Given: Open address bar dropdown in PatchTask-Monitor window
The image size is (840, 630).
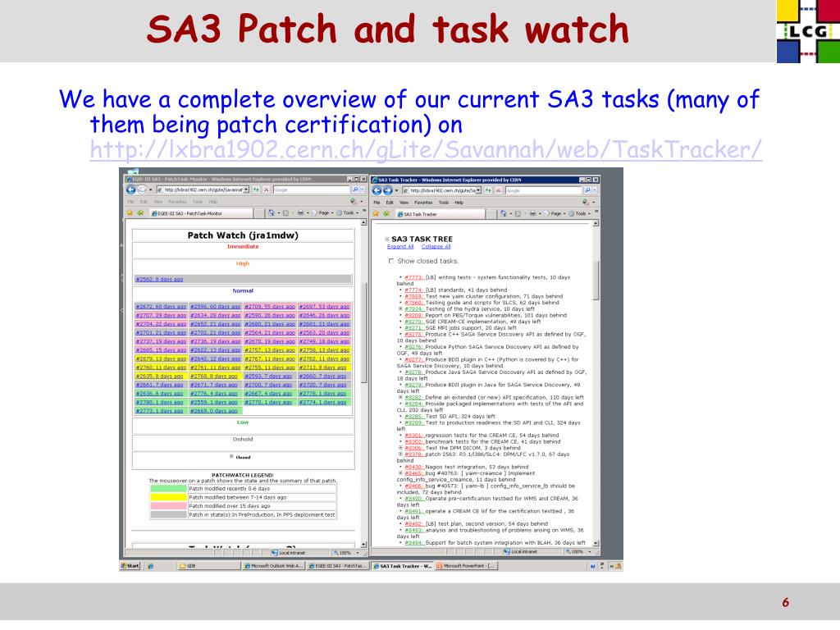Looking at the screenshot, I should pyautogui.click(x=246, y=189).
